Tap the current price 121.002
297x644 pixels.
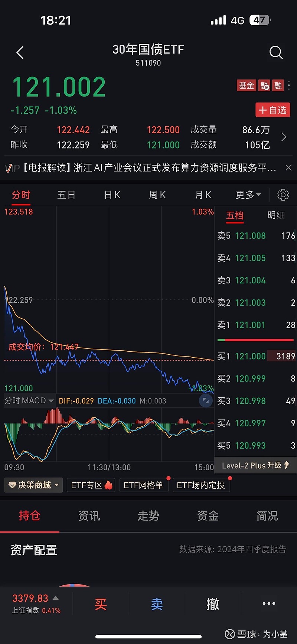(59, 87)
